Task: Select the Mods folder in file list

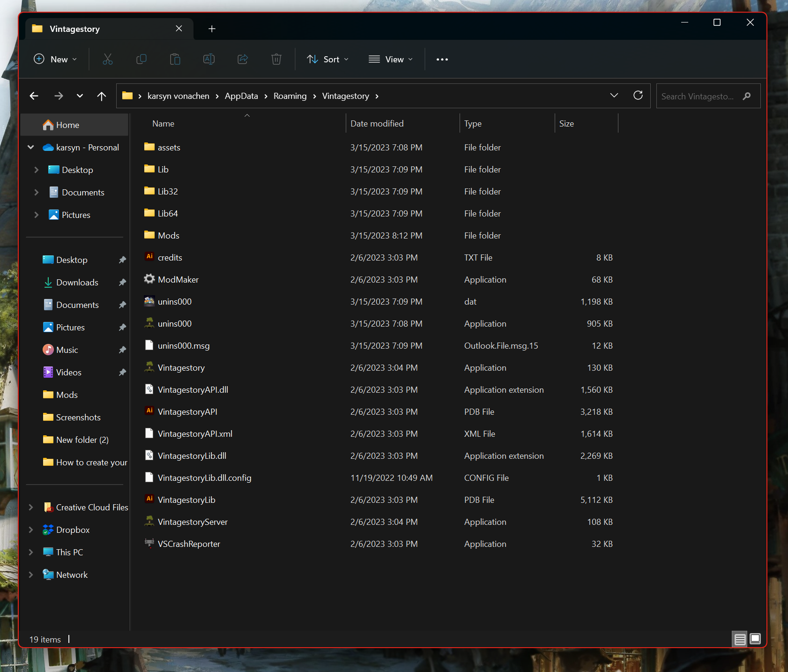Action: click(168, 236)
